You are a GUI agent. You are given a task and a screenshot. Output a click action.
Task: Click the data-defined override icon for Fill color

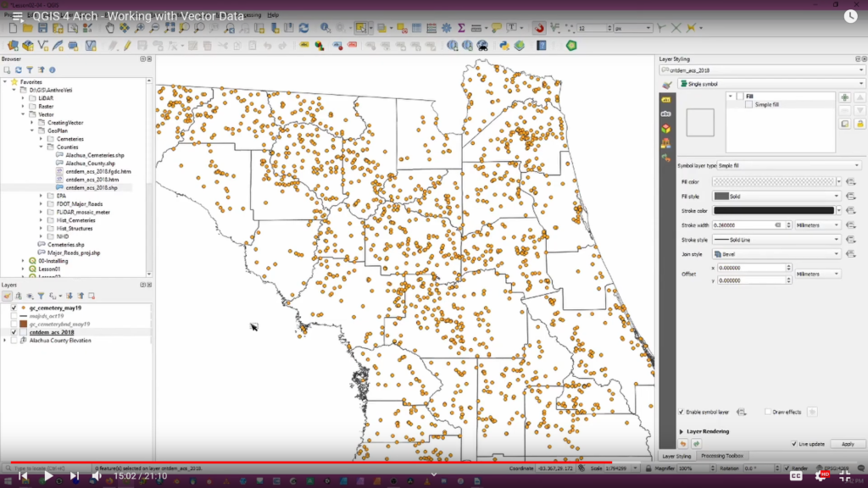tap(851, 181)
